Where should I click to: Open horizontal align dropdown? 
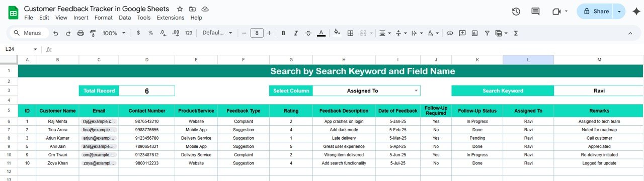click(x=385, y=33)
